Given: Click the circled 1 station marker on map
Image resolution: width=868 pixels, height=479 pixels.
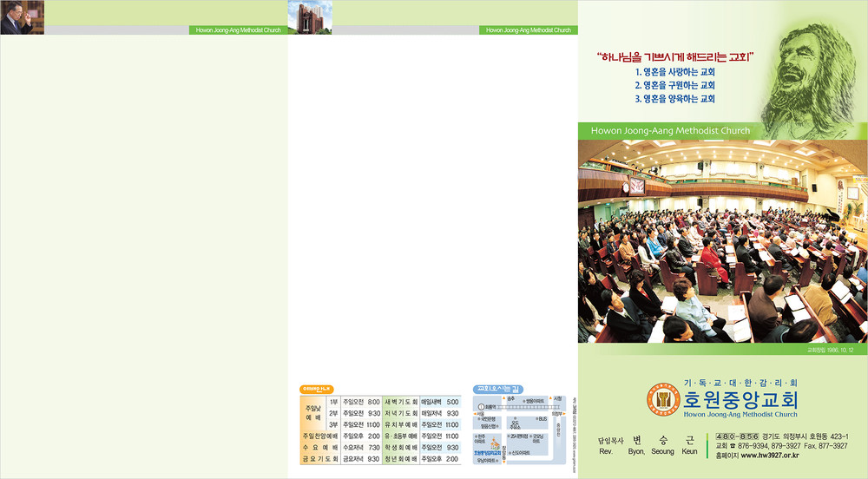Looking at the screenshot, I should pos(480,406).
